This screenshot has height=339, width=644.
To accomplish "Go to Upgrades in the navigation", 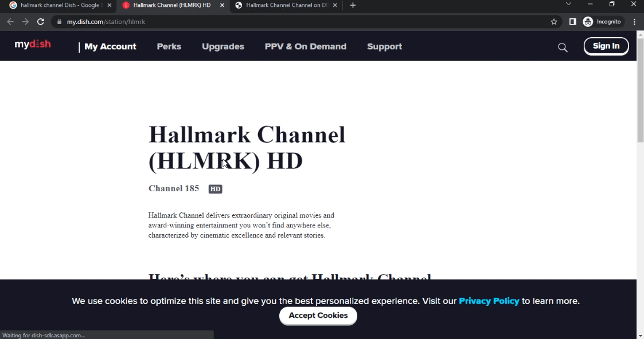I will 223,47.
